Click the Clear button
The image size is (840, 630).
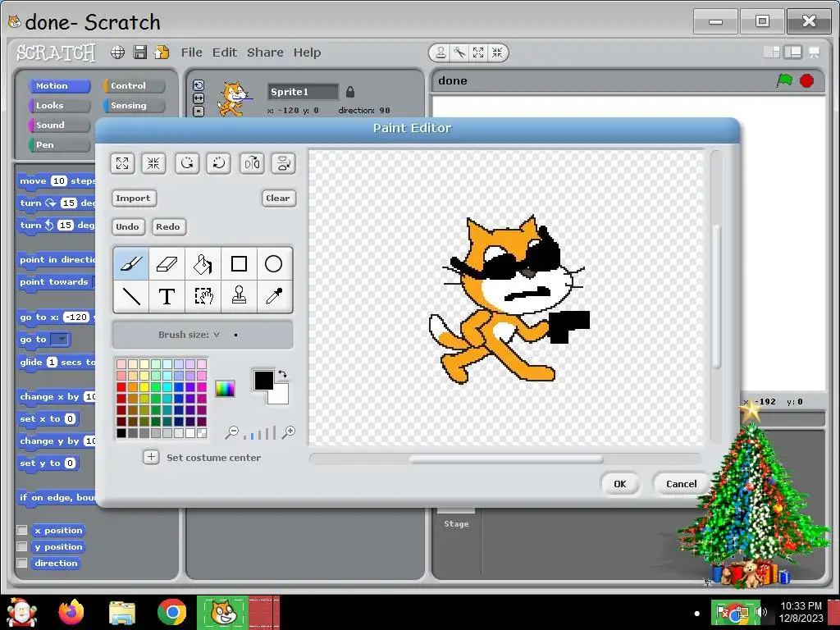point(279,199)
